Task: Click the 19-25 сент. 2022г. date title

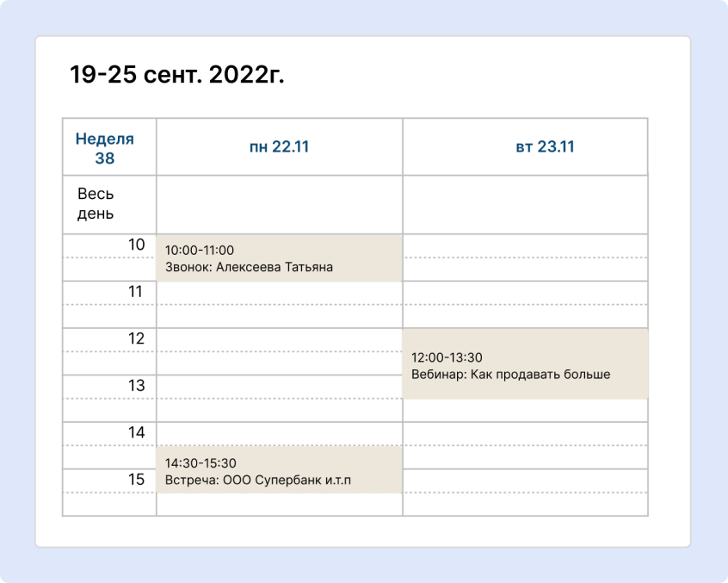Action: 176,76
